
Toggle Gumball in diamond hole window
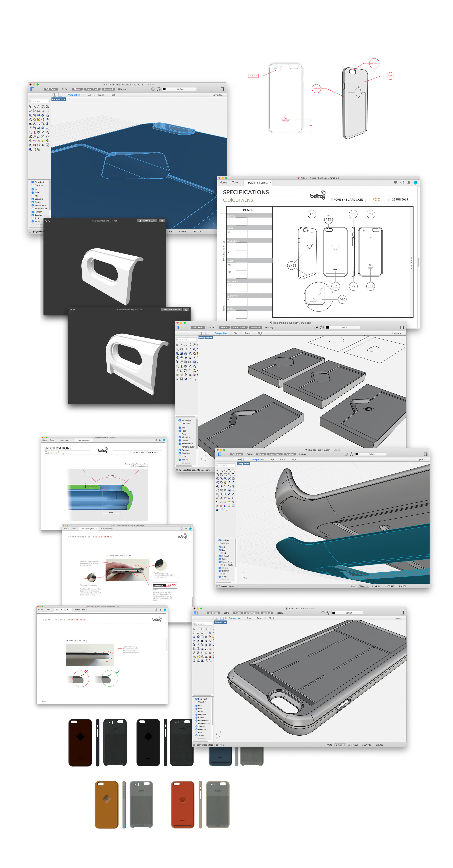coord(255,328)
